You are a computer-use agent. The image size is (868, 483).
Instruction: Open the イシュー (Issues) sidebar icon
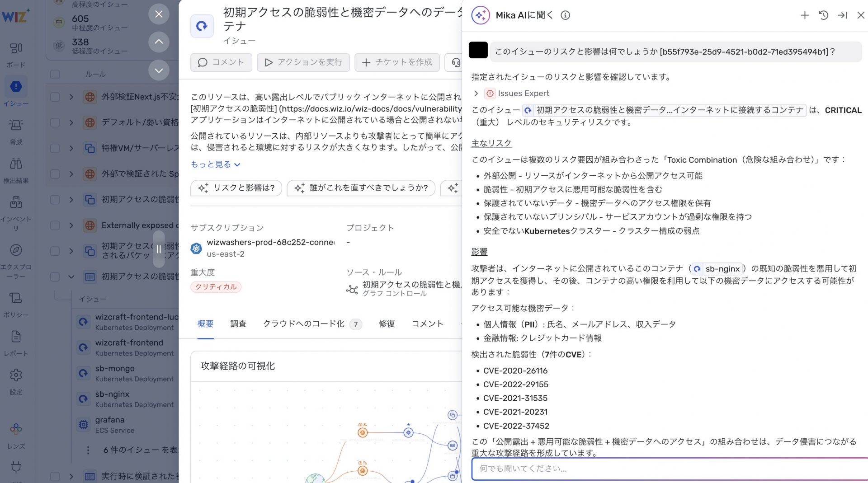click(16, 87)
